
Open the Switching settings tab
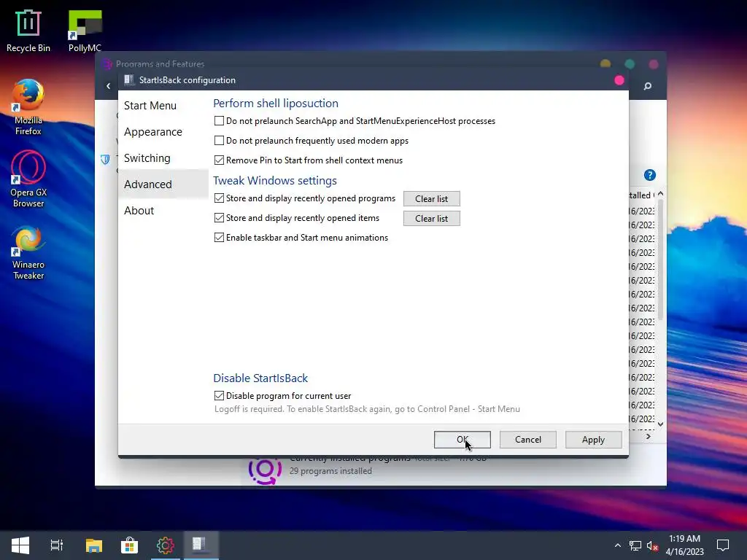[163, 158]
